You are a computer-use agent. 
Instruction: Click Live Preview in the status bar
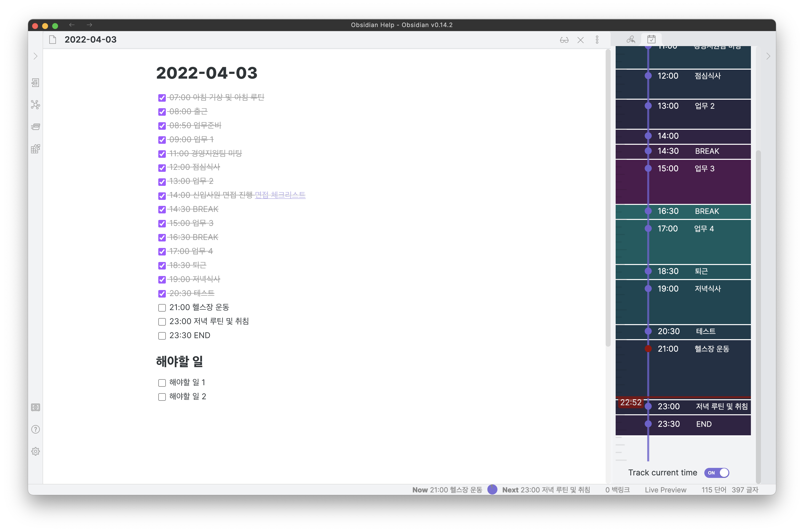pyautogui.click(x=665, y=490)
